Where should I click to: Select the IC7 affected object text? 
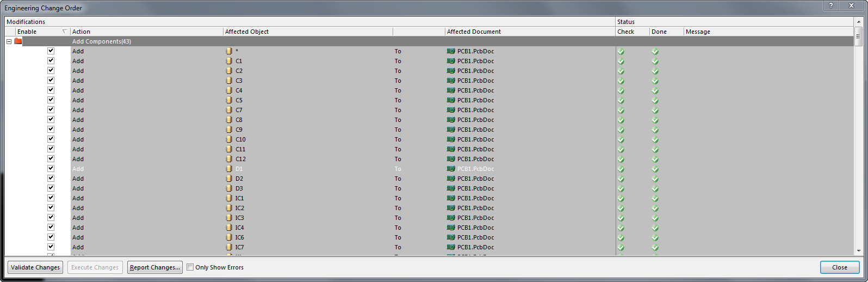click(239, 247)
